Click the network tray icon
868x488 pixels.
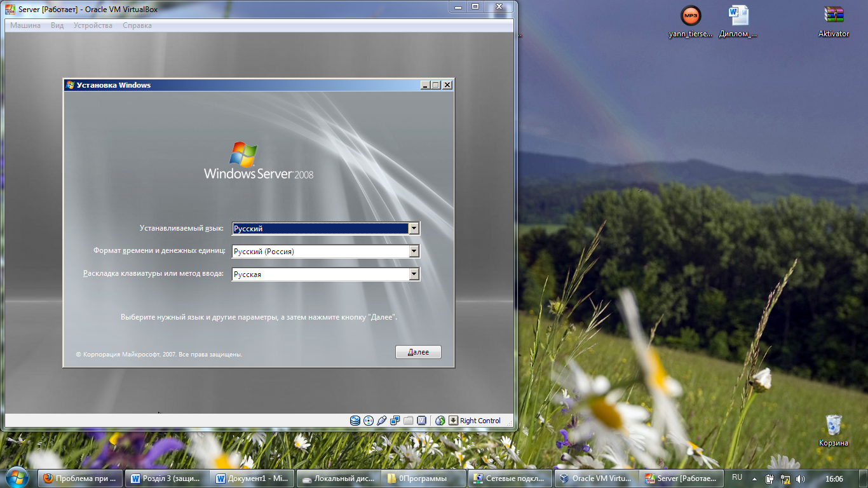point(785,479)
